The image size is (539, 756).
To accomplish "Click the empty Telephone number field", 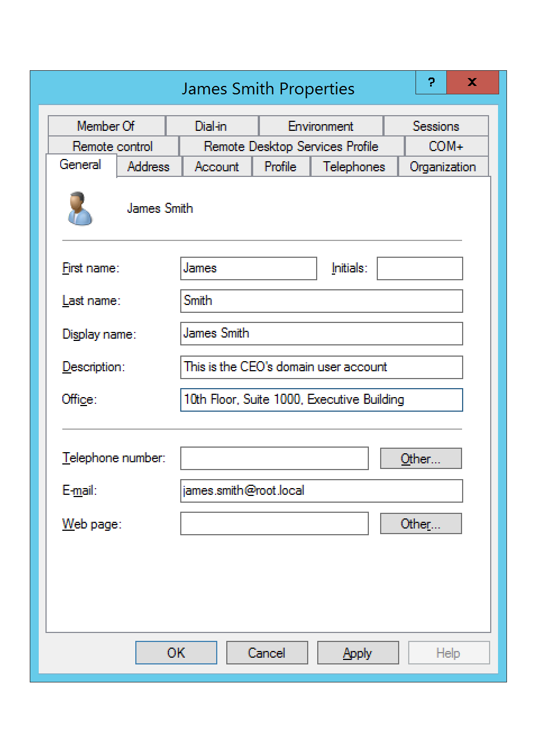I will point(275,458).
